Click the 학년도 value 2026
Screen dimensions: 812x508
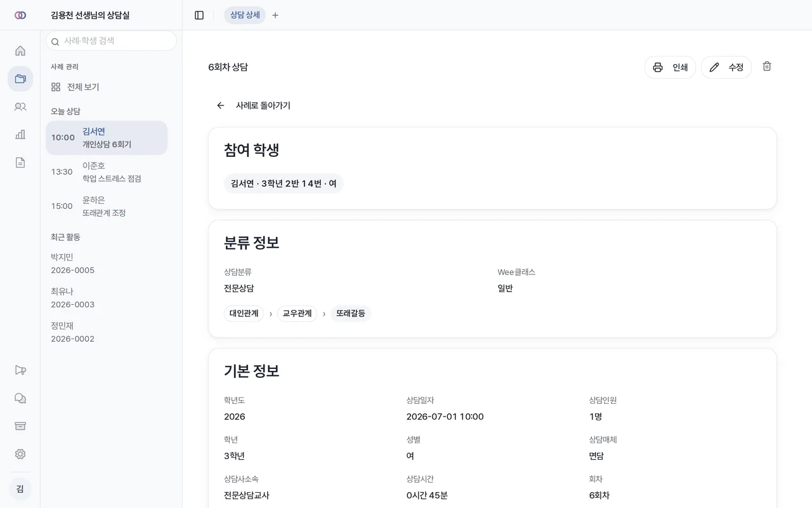tap(235, 417)
